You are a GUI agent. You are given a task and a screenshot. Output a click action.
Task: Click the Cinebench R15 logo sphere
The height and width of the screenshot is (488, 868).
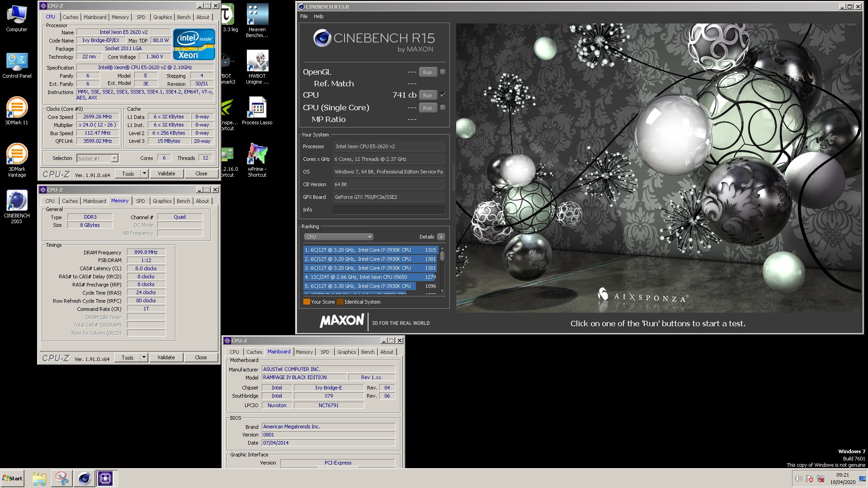(x=322, y=38)
